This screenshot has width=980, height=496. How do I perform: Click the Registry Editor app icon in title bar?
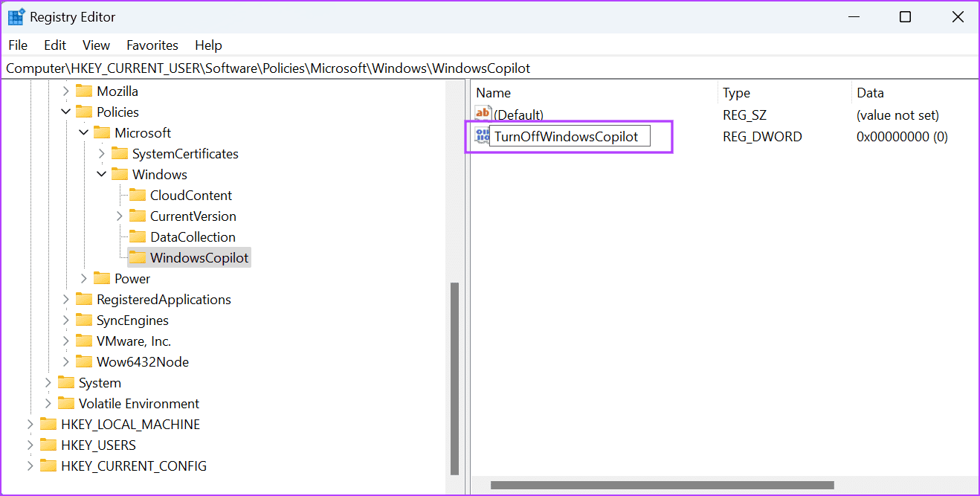click(x=16, y=16)
